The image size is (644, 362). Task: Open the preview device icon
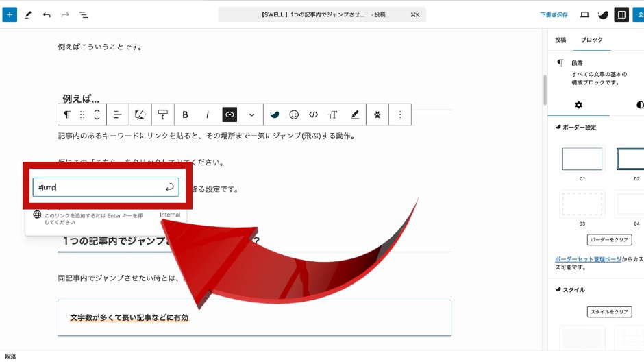[584, 15]
